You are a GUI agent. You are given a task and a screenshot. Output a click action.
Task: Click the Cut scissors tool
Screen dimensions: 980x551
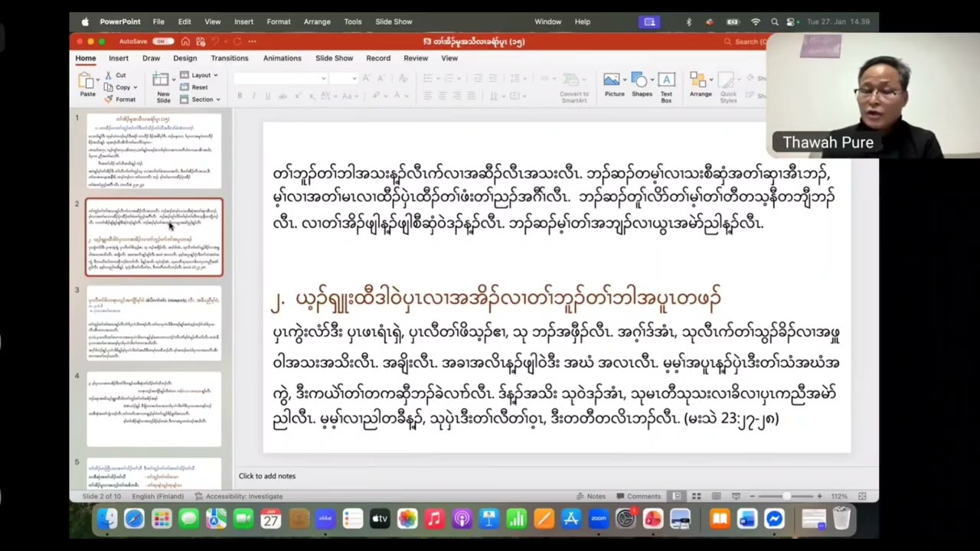115,75
